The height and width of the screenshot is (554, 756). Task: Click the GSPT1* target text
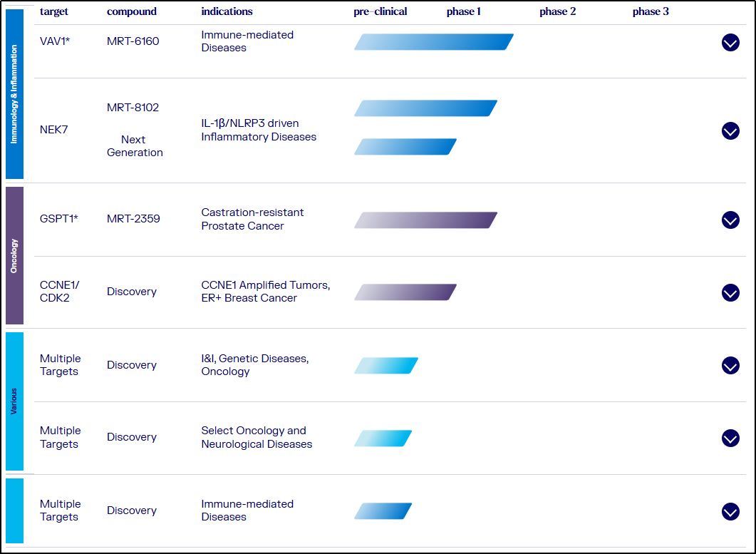click(59, 219)
